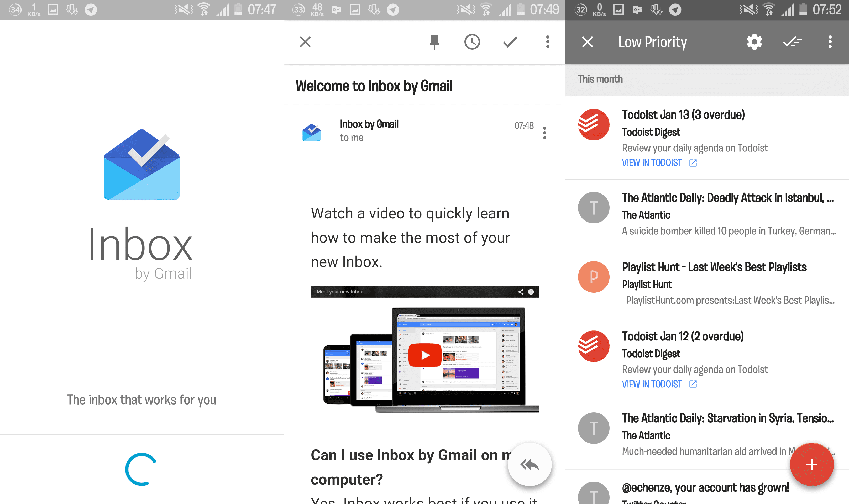Show info for the Meet your new Inbox video
The width and height of the screenshot is (849, 504).
tap(531, 292)
